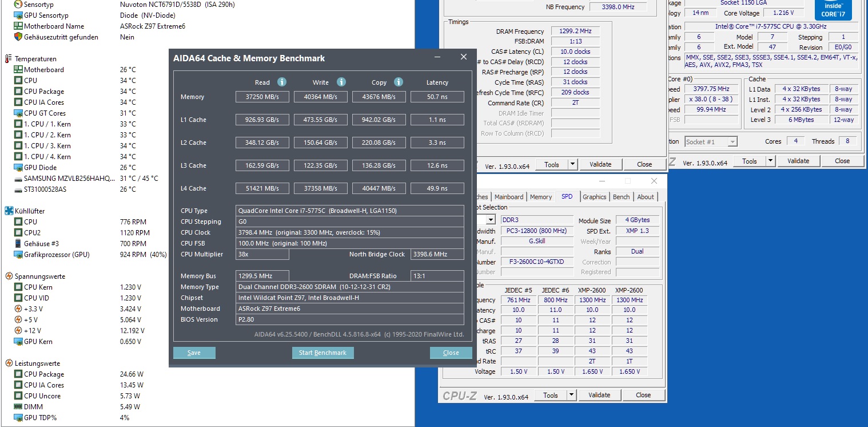Image resolution: width=868 pixels, height=427 pixels.
Task: Click the Read column info icon
Action: pos(282,82)
